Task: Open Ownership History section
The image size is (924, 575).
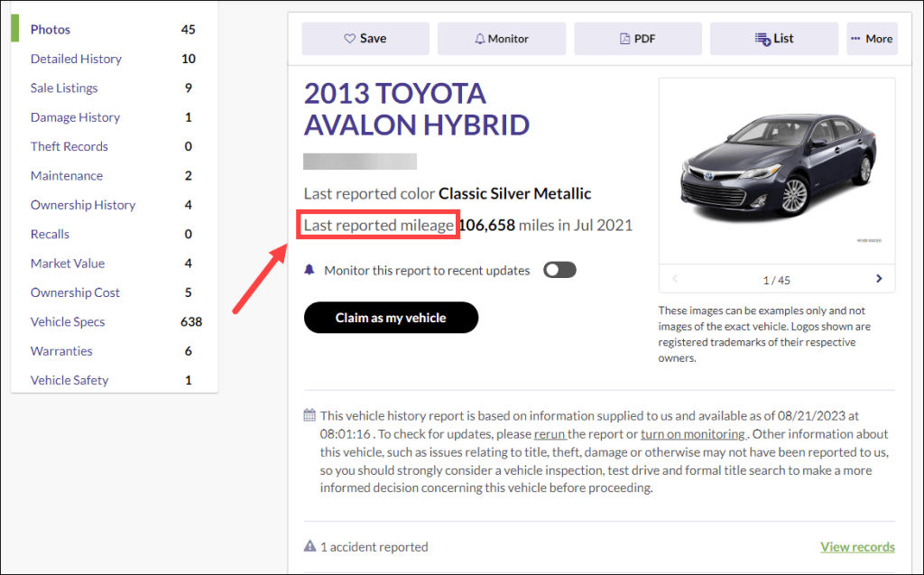Action: pyautogui.click(x=83, y=205)
